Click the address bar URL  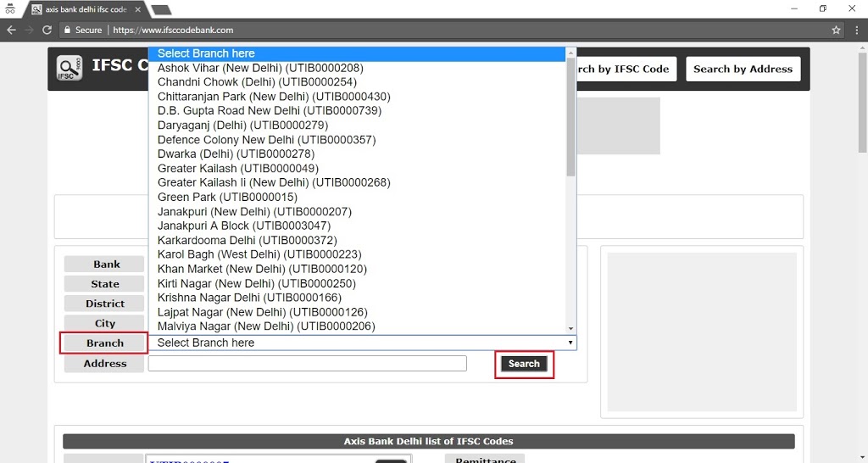pyautogui.click(x=173, y=30)
